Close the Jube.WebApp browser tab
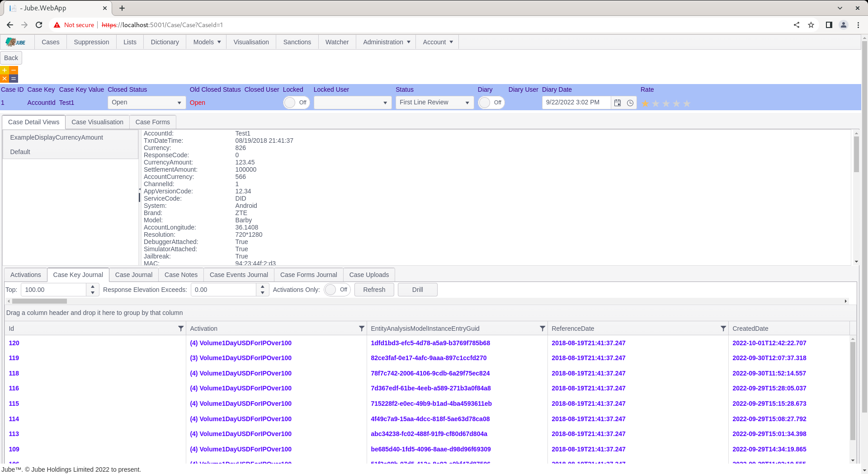The image size is (868, 474). pos(105,8)
